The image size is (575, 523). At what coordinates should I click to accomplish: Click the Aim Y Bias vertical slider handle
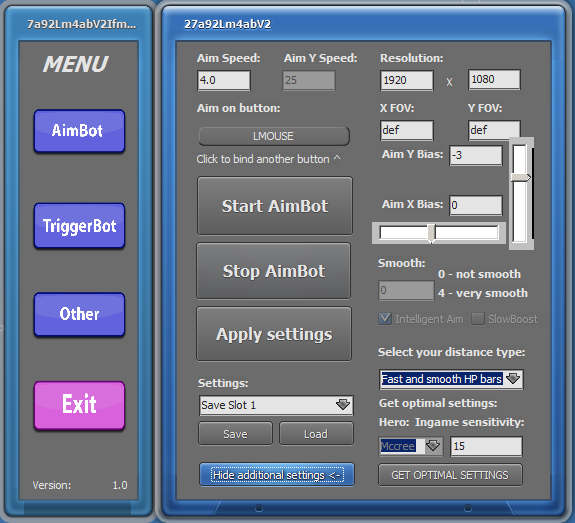tap(520, 178)
